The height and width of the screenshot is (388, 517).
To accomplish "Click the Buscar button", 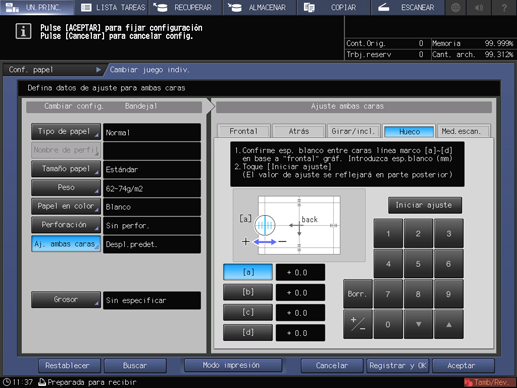I will click(x=135, y=366).
